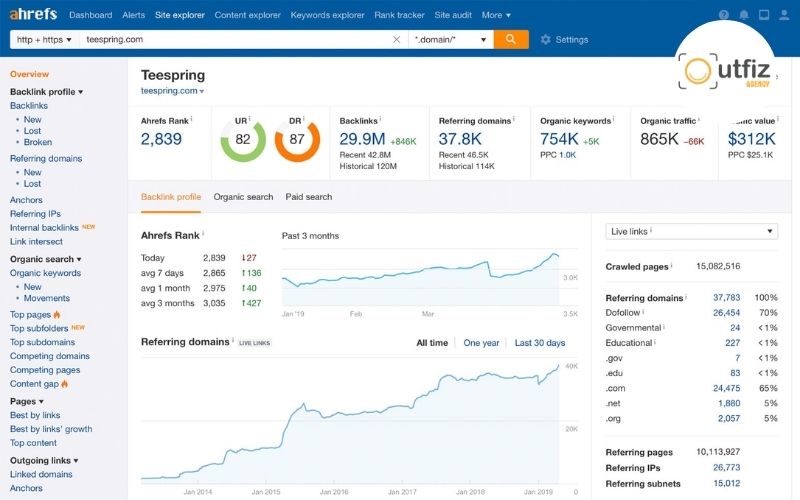800x500 pixels.
Task: Switch to the Organic search tab
Action: click(x=243, y=197)
